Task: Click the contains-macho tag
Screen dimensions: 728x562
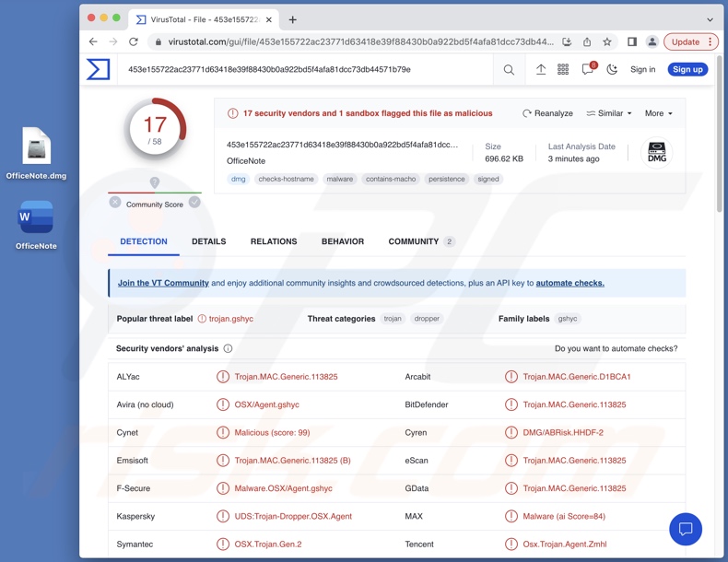Action: coord(391,179)
